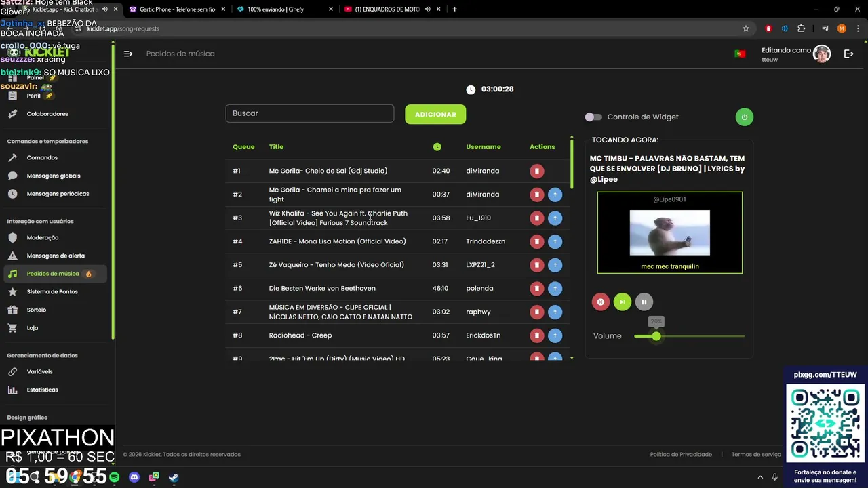Pause the currently playing song
Screen dimensions: 868x488
click(x=644, y=302)
